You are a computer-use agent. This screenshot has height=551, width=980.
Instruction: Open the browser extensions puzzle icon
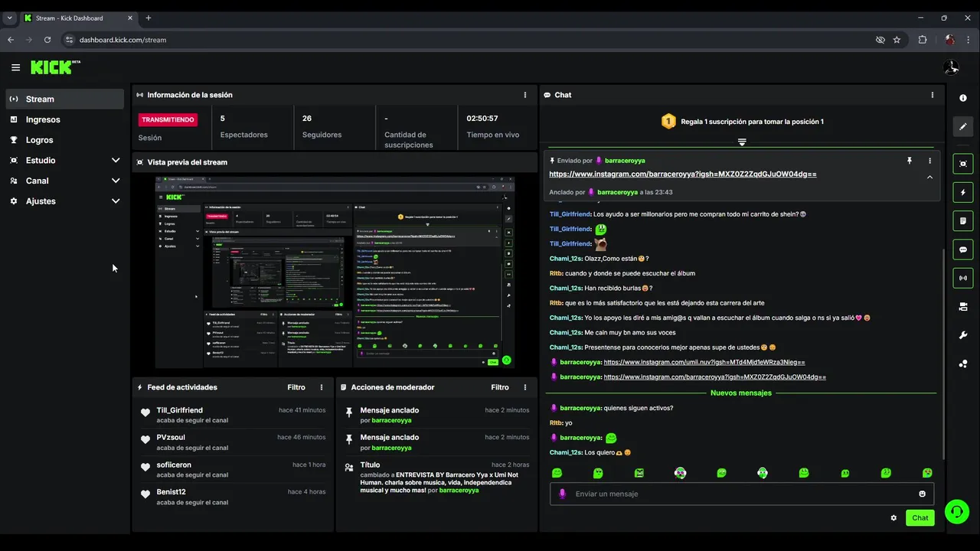pos(923,40)
